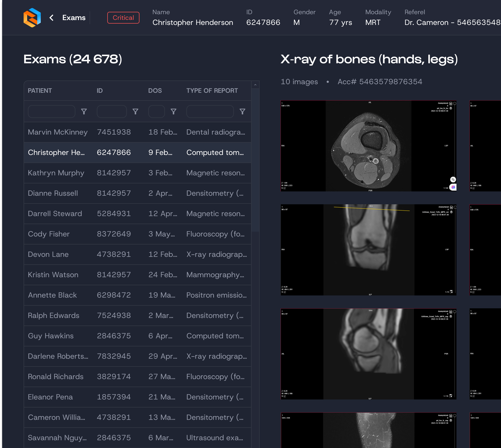
Task: Click the Acc# 5463579876354 text
Action: click(380, 82)
